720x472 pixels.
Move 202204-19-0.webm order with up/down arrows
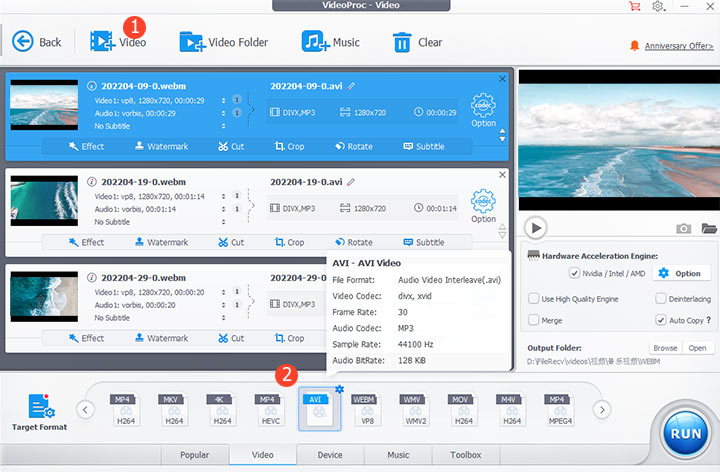[502, 231]
